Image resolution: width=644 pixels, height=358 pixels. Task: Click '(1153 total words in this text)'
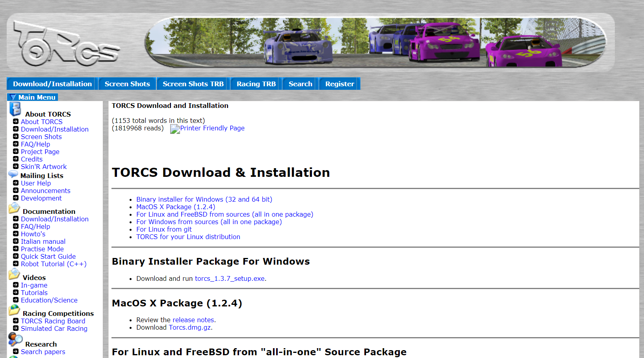tap(158, 121)
